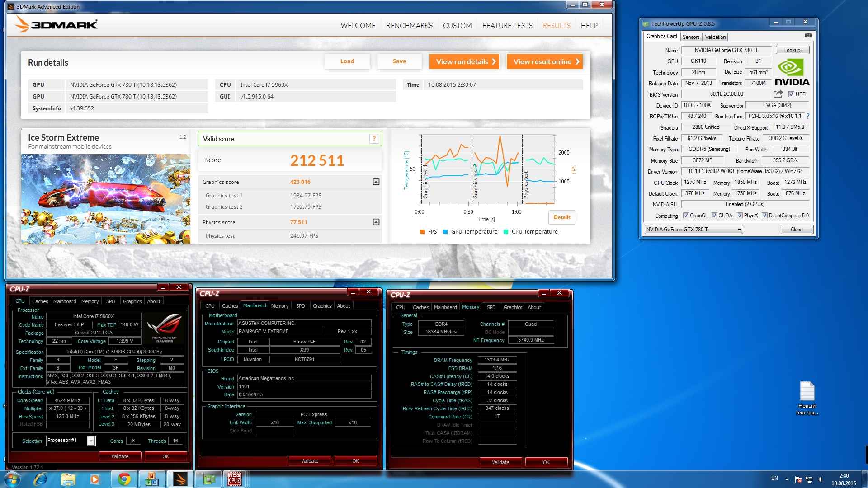Click the NVIDIA logo in GPU-Z
This screenshot has height=488, width=868.
[792, 72]
